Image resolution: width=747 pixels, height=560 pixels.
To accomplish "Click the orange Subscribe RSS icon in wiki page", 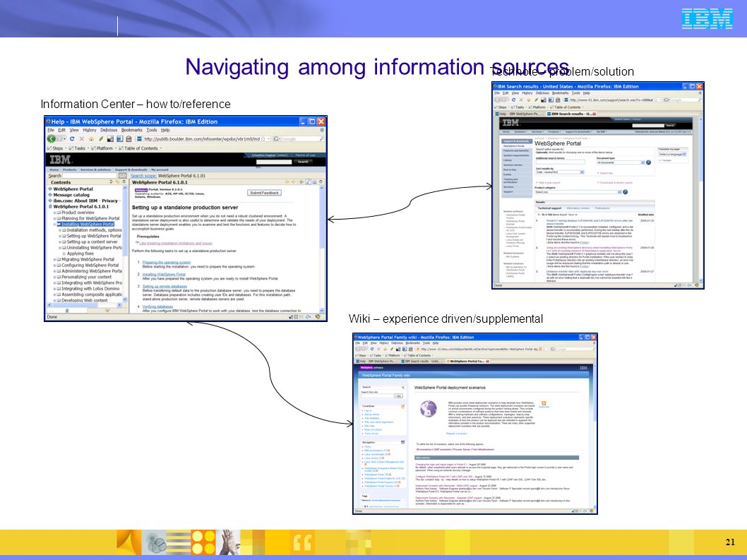I will pyautogui.click(x=543, y=403).
